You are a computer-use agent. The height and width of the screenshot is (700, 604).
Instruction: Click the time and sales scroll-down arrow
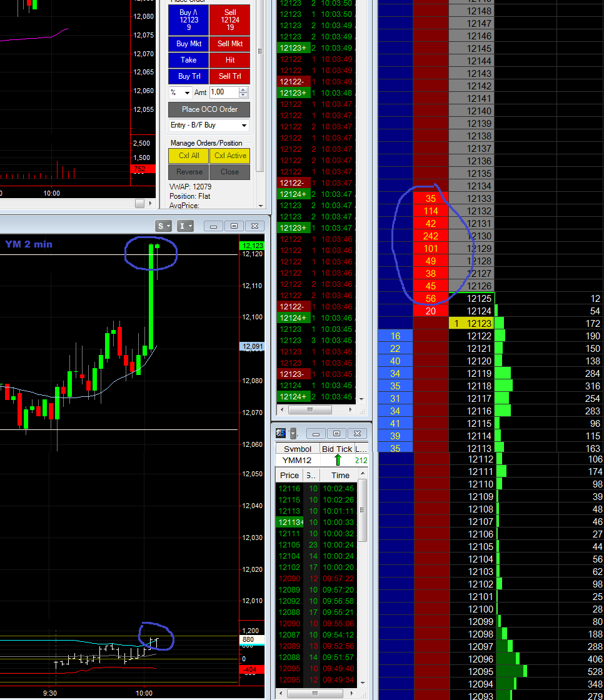pyautogui.click(x=361, y=399)
